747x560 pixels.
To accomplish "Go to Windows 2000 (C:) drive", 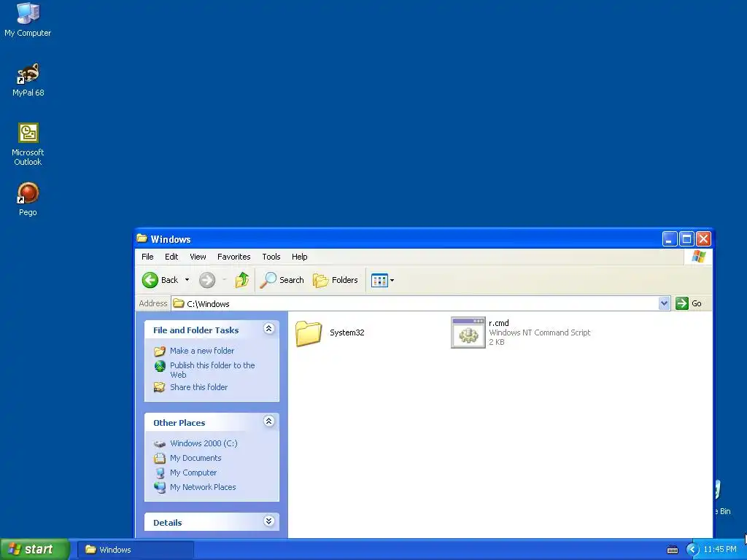I will point(204,443).
